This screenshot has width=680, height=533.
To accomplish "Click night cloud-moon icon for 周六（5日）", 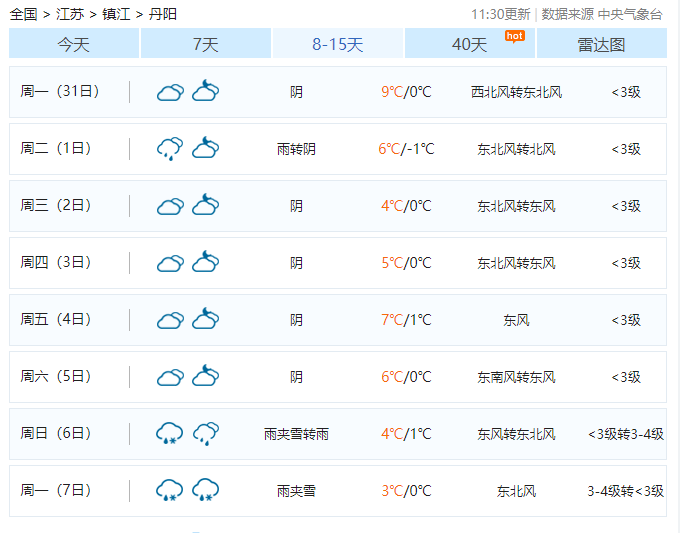I will click(x=206, y=375).
